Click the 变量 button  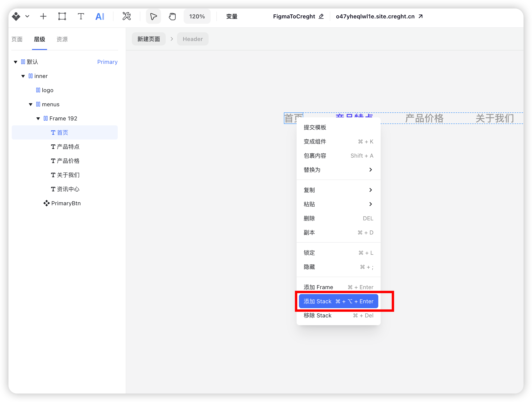(232, 16)
